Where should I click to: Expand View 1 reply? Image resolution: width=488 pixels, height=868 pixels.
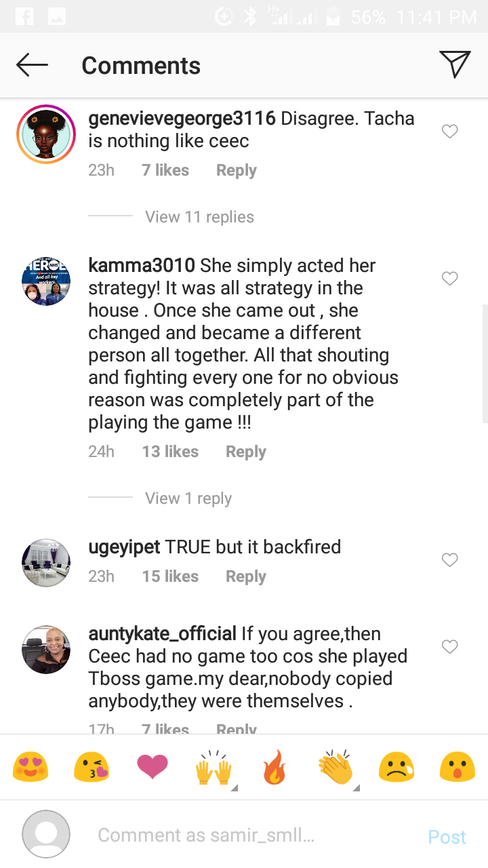(x=188, y=498)
